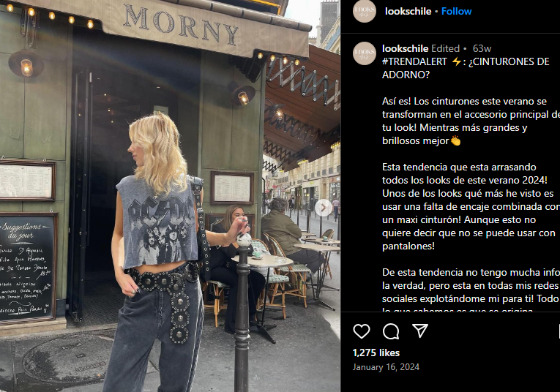Open comments via the speech bubble icon
Viewport: 560px width, 392px height.
(391, 331)
